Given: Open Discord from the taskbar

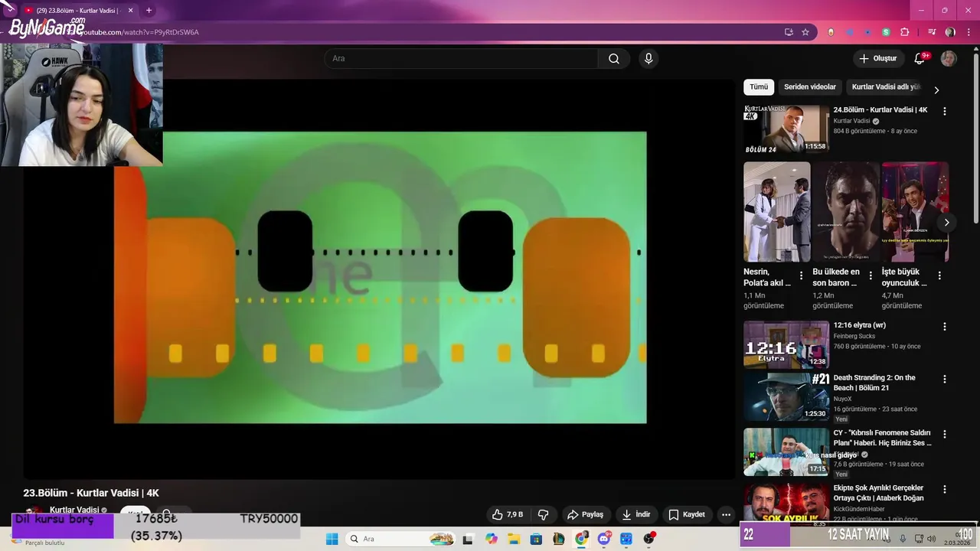Looking at the screenshot, I should pos(604,540).
